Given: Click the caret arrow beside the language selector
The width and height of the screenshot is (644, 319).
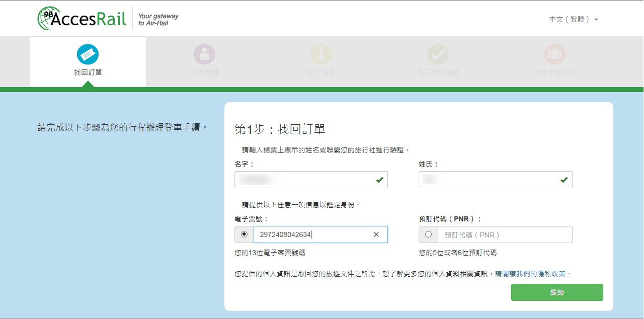Looking at the screenshot, I should tap(596, 20).
